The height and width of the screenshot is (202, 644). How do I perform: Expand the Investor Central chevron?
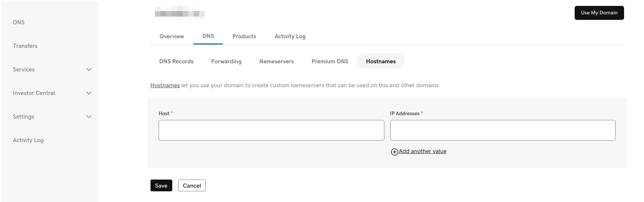89,93
